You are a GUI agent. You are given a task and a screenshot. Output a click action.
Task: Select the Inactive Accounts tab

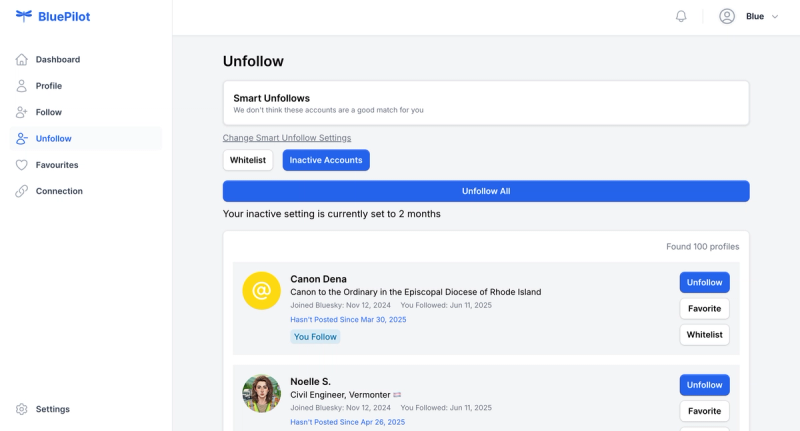tap(326, 160)
